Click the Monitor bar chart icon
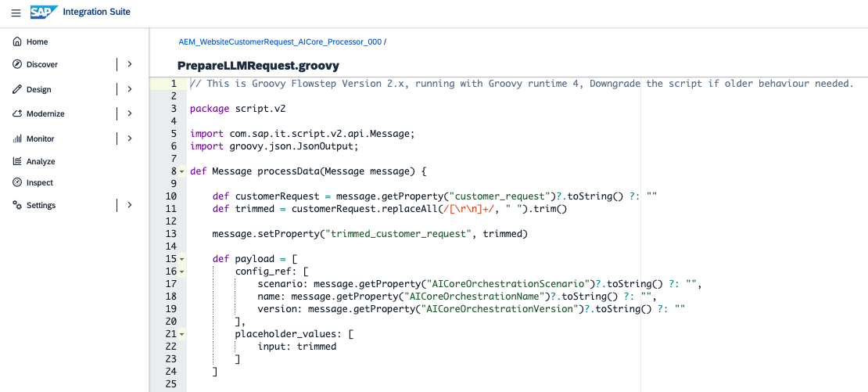This screenshot has width=868, height=392. point(17,138)
